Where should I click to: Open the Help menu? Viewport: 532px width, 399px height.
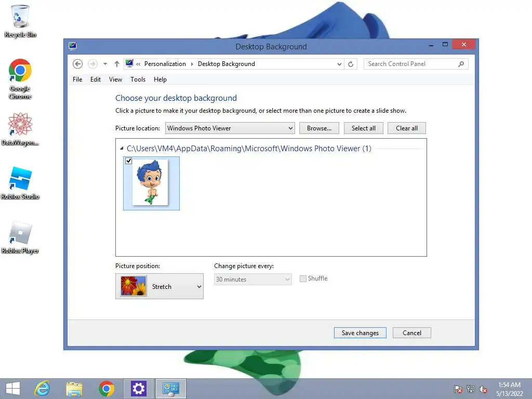[x=160, y=79]
